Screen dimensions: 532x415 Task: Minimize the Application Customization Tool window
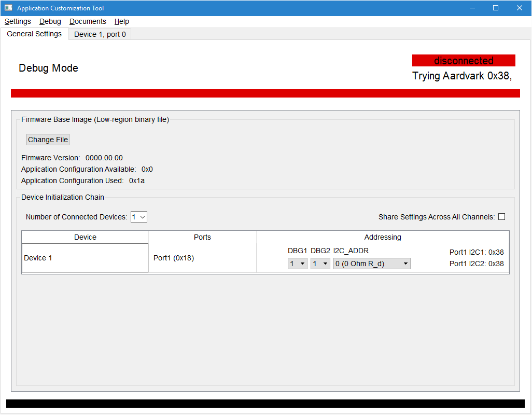pos(472,8)
